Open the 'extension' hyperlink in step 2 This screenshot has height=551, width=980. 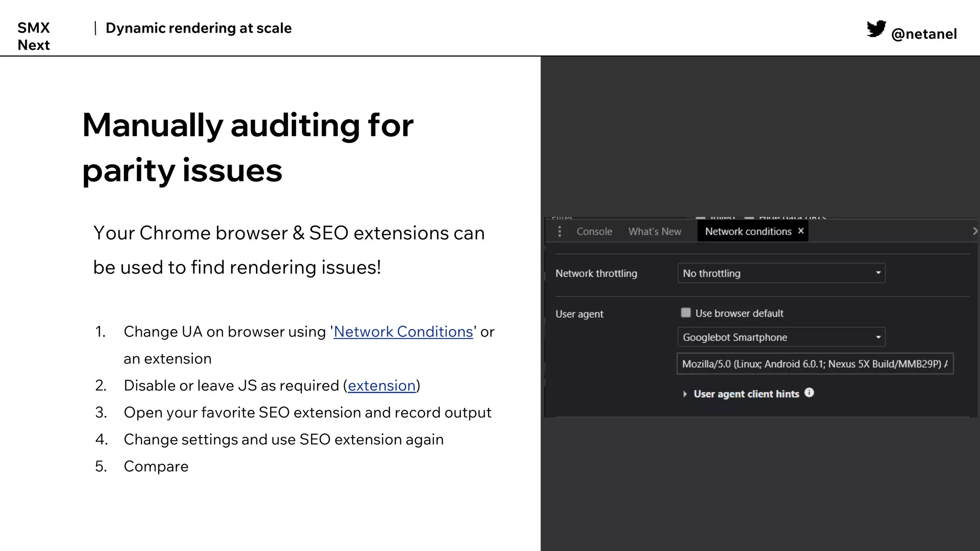click(381, 386)
